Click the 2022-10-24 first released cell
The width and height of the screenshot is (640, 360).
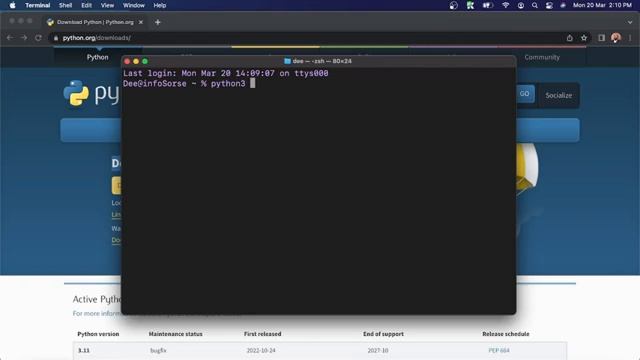(x=261, y=351)
